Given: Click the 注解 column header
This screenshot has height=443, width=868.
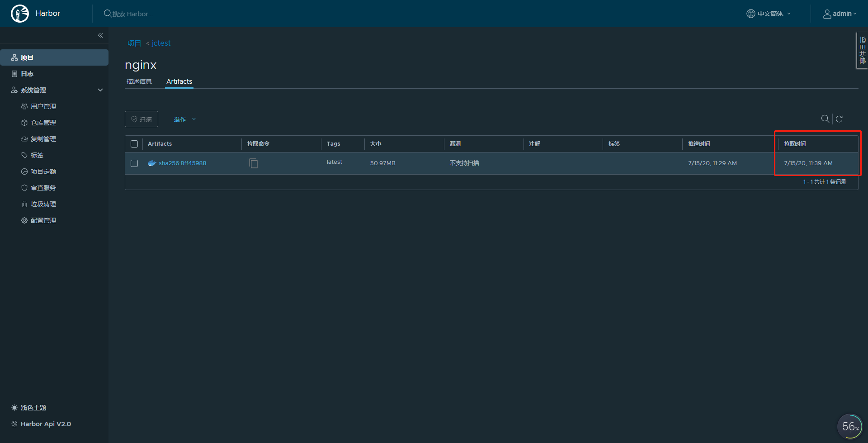Looking at the screenshot, I should point(535,144).
